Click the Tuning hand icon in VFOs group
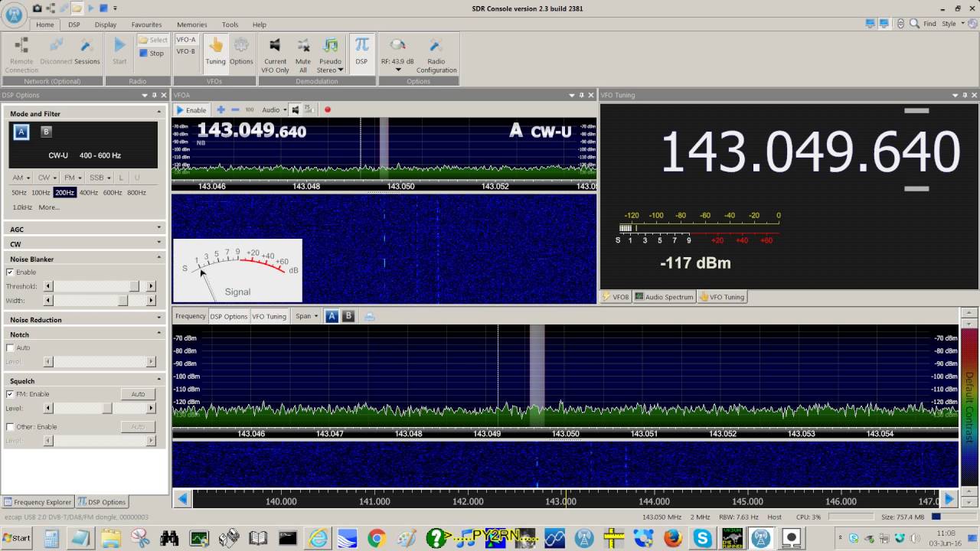This screenshot has width=980, height=551. coord(215,47)
